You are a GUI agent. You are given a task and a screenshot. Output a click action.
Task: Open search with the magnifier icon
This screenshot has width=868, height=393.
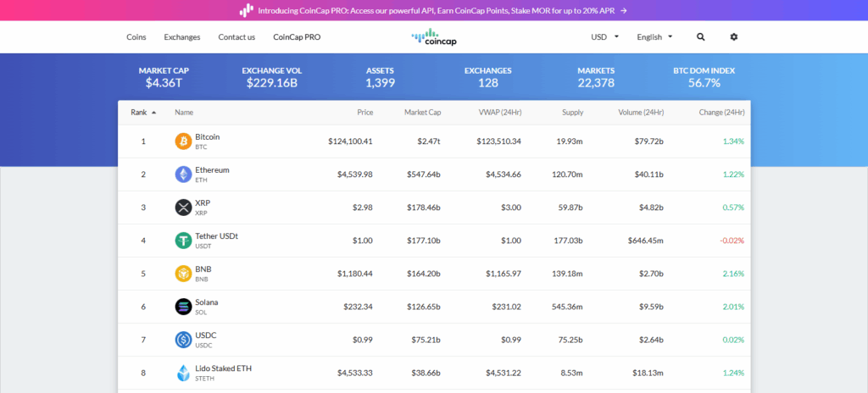pyautogui.click(x=700, y=37)
